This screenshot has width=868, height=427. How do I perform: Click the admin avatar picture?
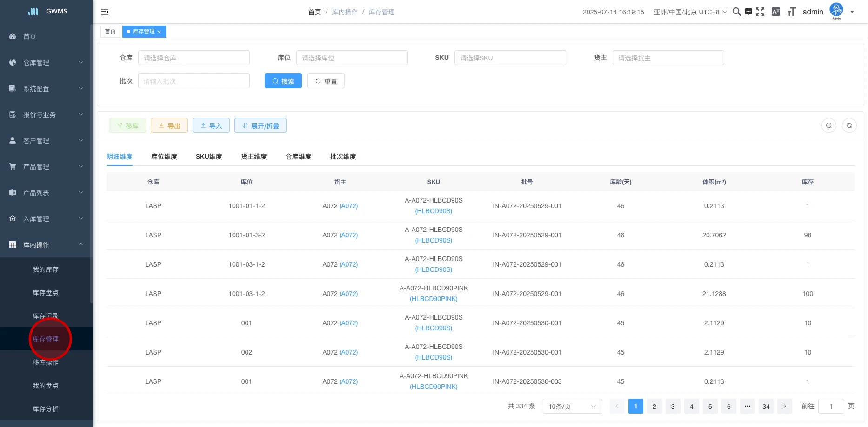[836, 10]
